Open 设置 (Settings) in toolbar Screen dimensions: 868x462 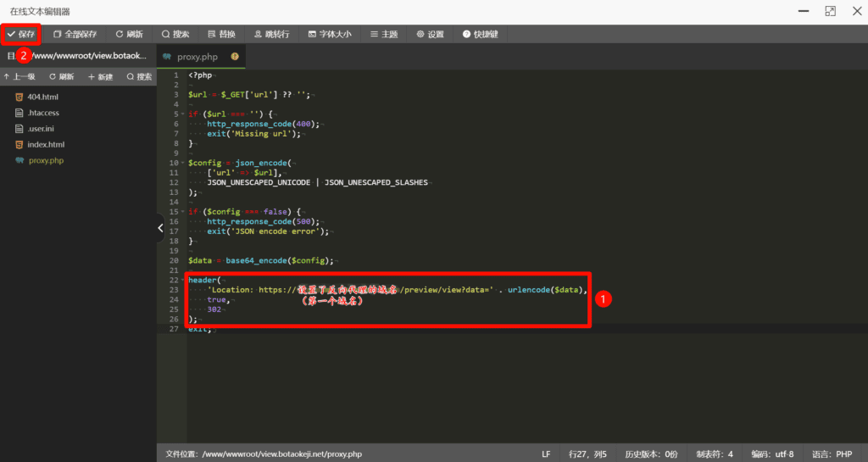[430, 34]
